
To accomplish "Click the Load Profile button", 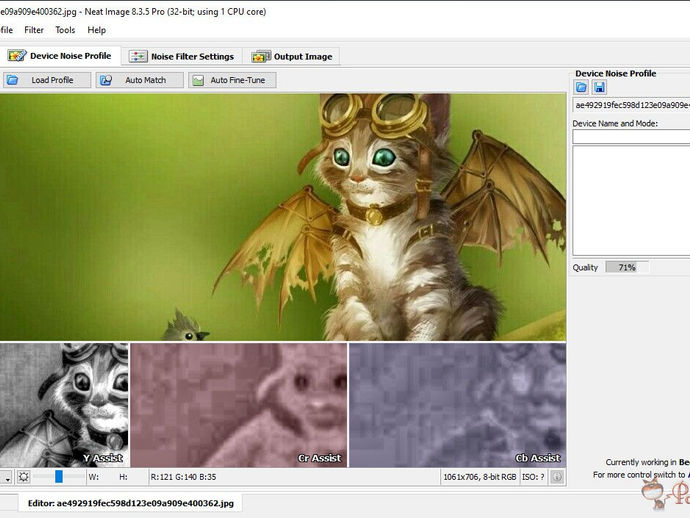I will coord(47,80).
